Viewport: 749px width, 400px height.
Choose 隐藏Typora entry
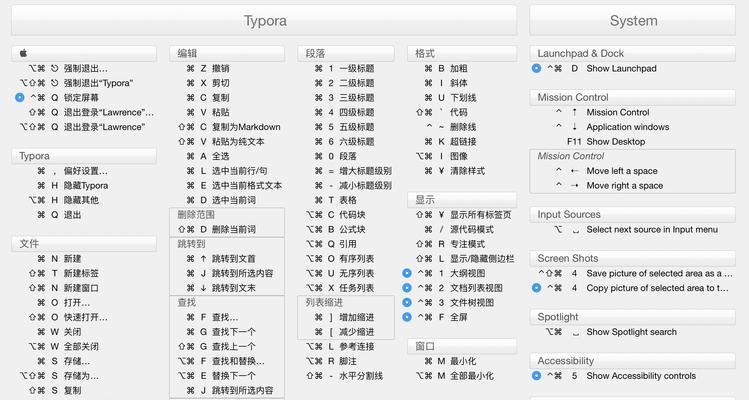click(72, 185)
